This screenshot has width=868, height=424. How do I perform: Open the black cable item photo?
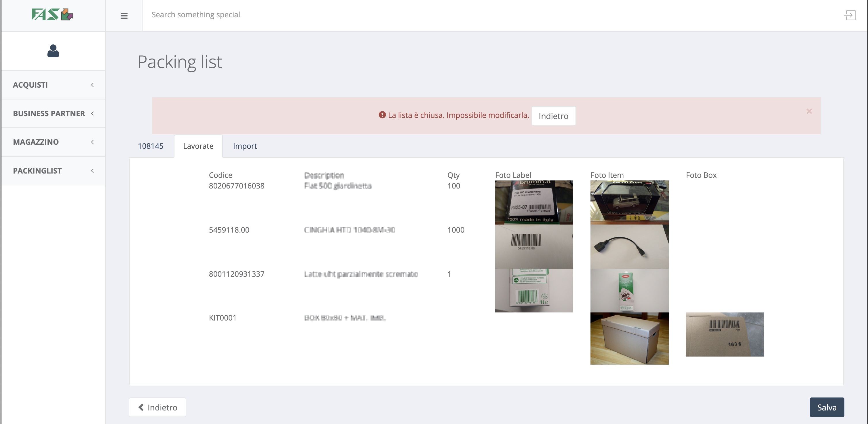629,246
